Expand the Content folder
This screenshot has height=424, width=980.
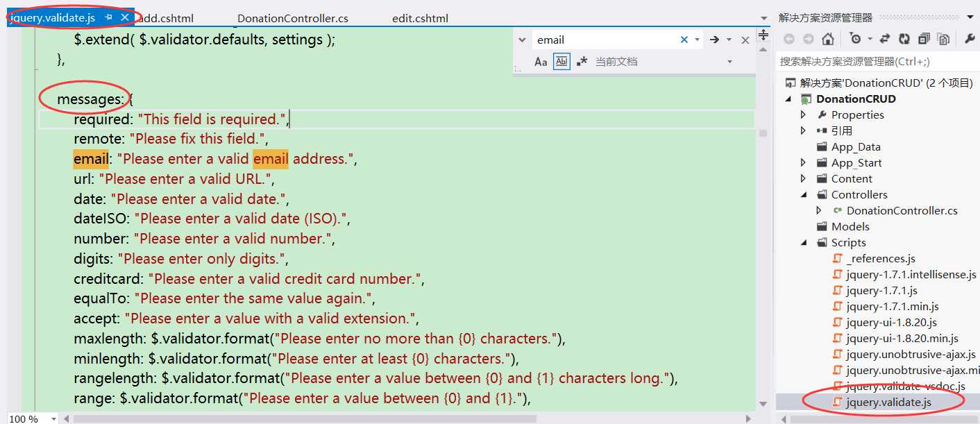[x=804, y=178]
